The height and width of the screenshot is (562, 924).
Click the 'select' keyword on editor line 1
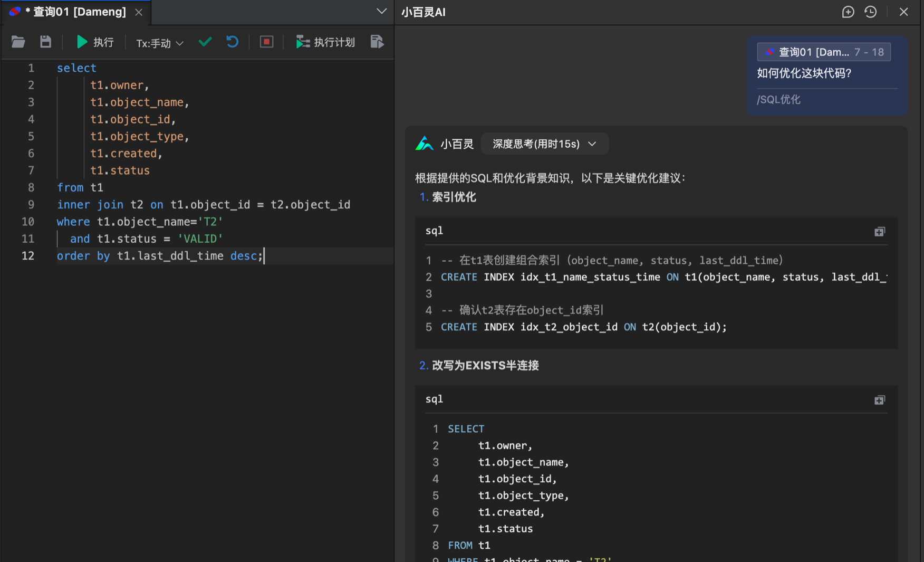[76, 68]
